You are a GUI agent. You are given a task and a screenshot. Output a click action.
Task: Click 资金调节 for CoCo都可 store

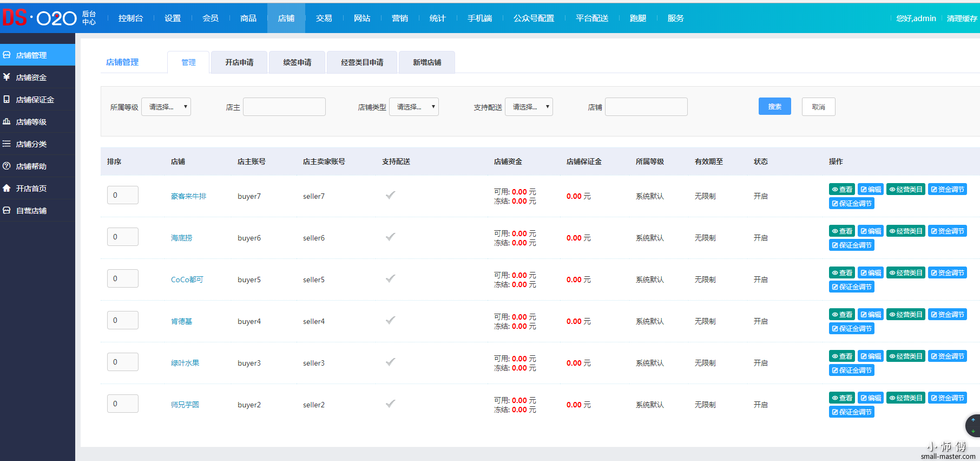pos(948,273)
